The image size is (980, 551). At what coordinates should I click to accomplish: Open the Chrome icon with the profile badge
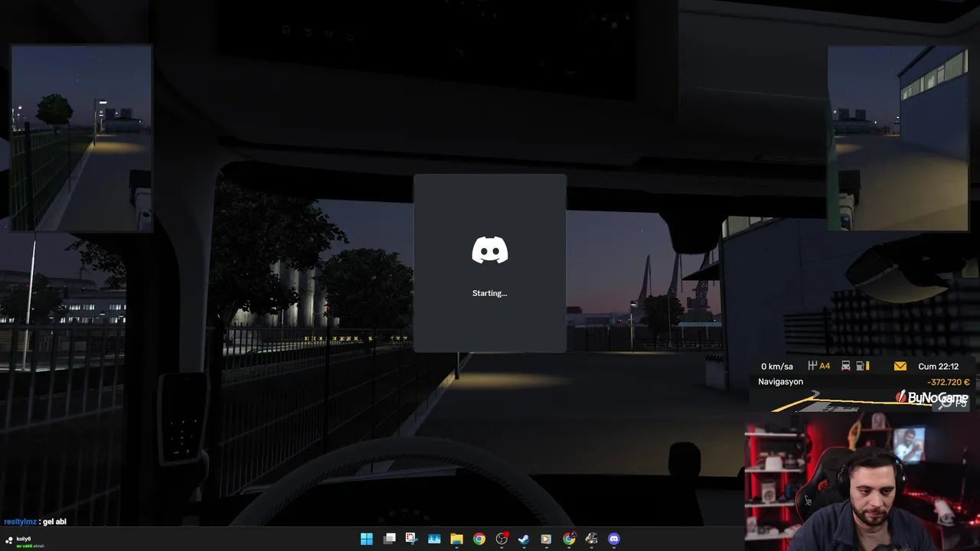click(x=569, y=539)
